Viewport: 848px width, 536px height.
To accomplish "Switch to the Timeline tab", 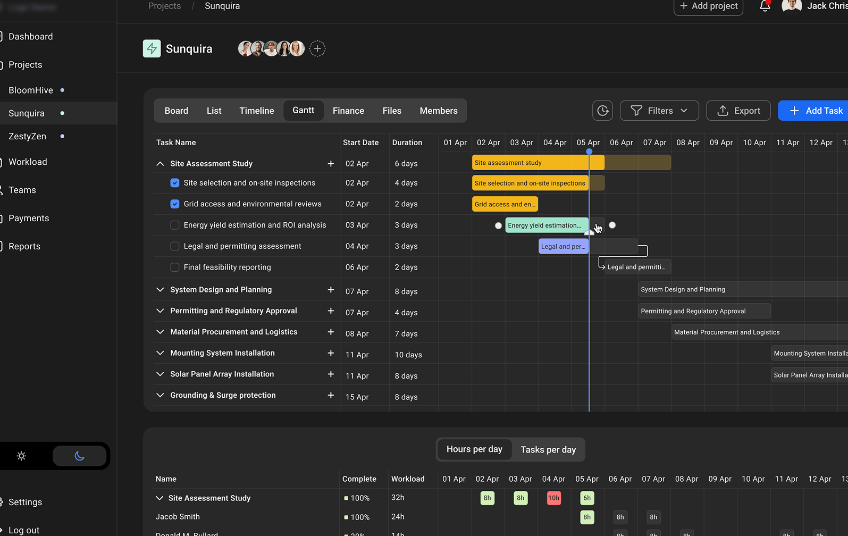I will click(x=256, y=110).
